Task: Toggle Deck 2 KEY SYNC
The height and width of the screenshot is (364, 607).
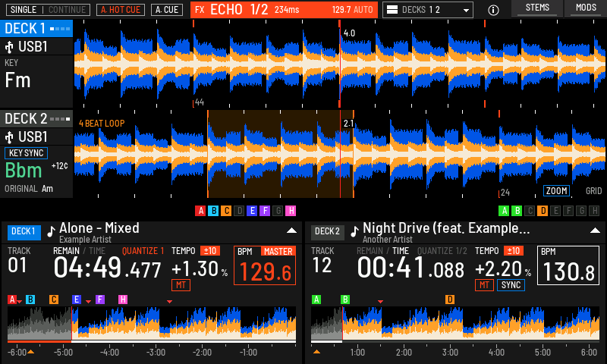Action: click(26, 152)
